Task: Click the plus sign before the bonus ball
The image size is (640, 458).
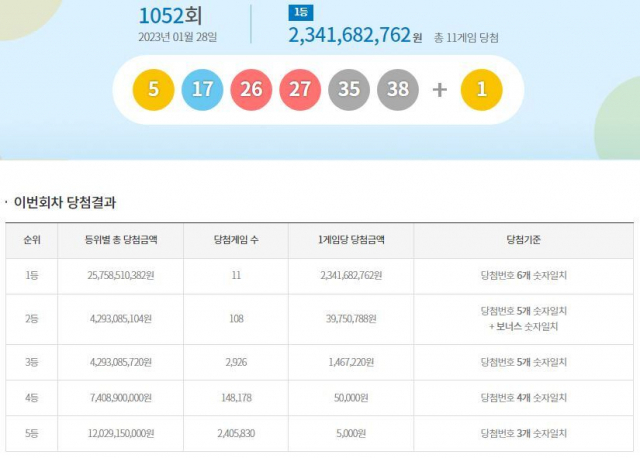Action: [439, 90]
